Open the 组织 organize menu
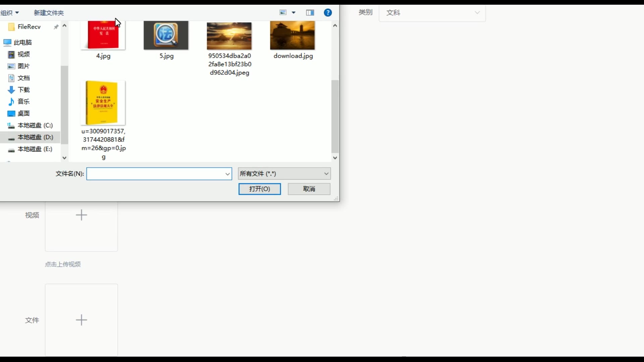644x362 pixels. click(9, 13)
